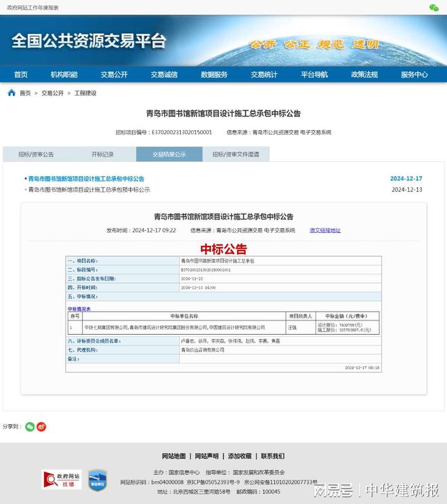Switch to 招标/资审公告 tab
The width and height of the screenshot is (447, 504).
(x=36, y=154)
